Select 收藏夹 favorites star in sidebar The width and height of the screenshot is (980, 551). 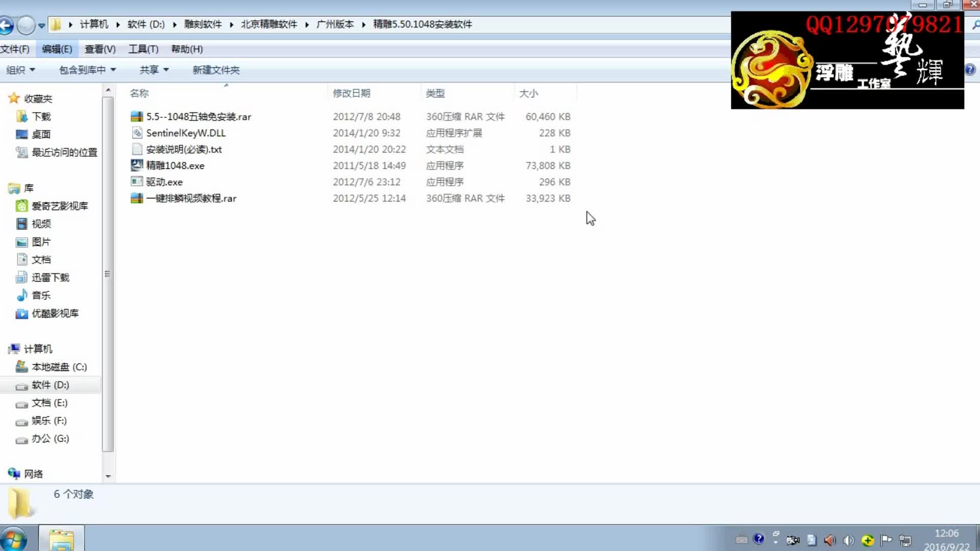click(x=14, y=98)
